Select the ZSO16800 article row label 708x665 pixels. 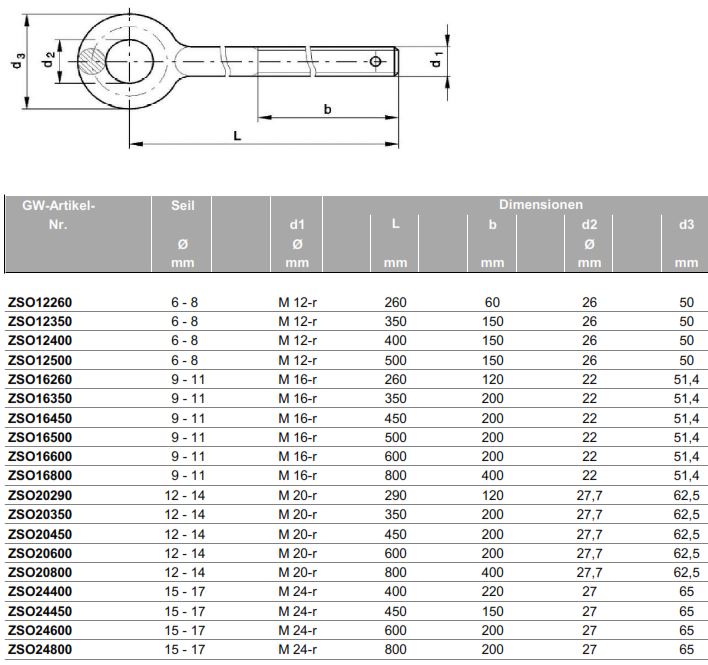point(40,475)
